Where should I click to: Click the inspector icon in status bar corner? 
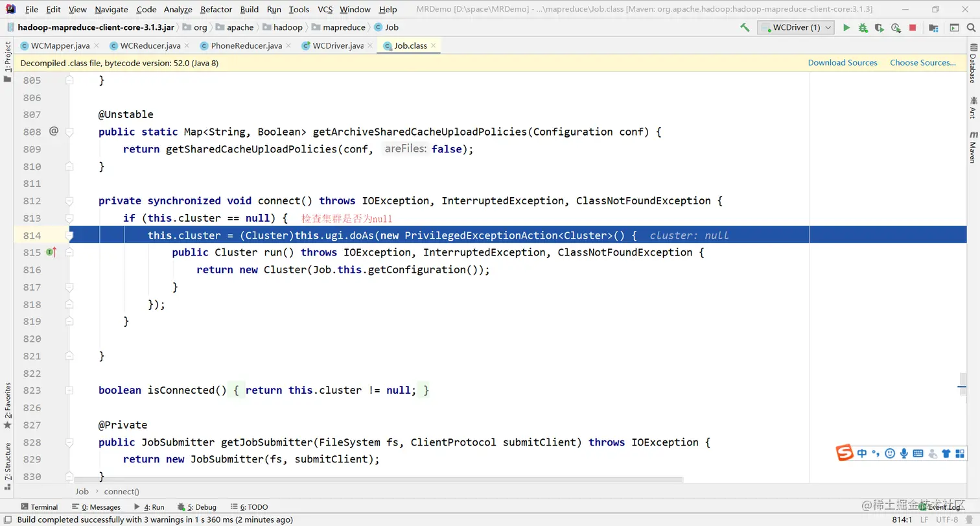click(x=970, y=520)
